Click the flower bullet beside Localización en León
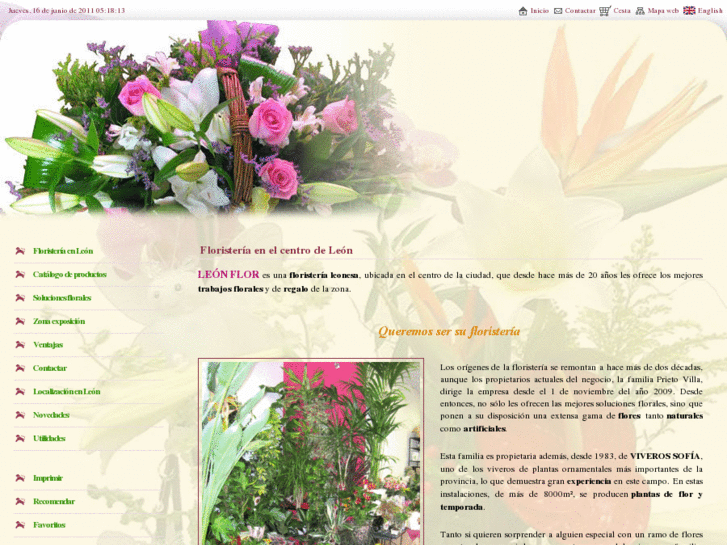Screen dimensions: 727x545 pyautogui.click(x=20, y=391)
